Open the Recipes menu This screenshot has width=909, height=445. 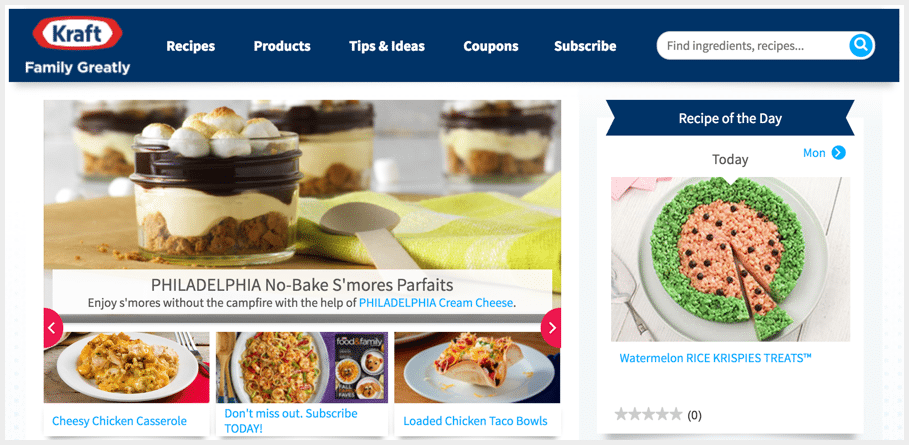191,46
